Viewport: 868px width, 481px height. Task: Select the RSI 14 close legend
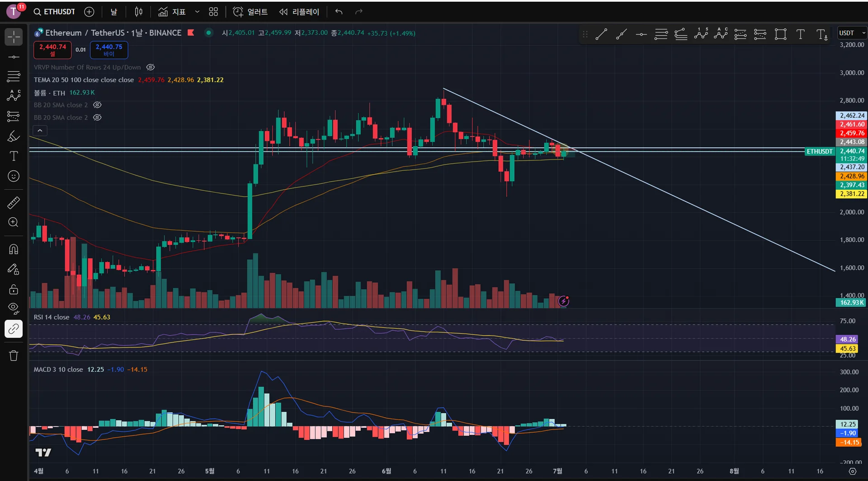pyautogui.click(x=52, y=317)
